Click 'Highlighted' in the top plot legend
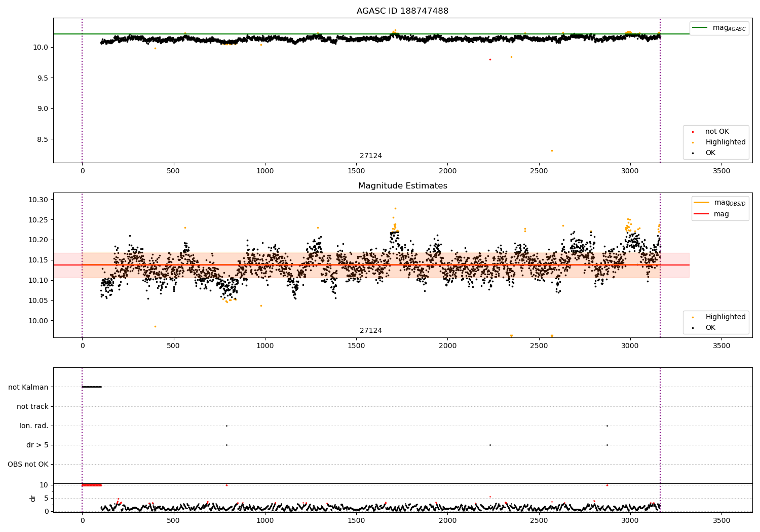The image size is (760, 532). tap(726, 142)
